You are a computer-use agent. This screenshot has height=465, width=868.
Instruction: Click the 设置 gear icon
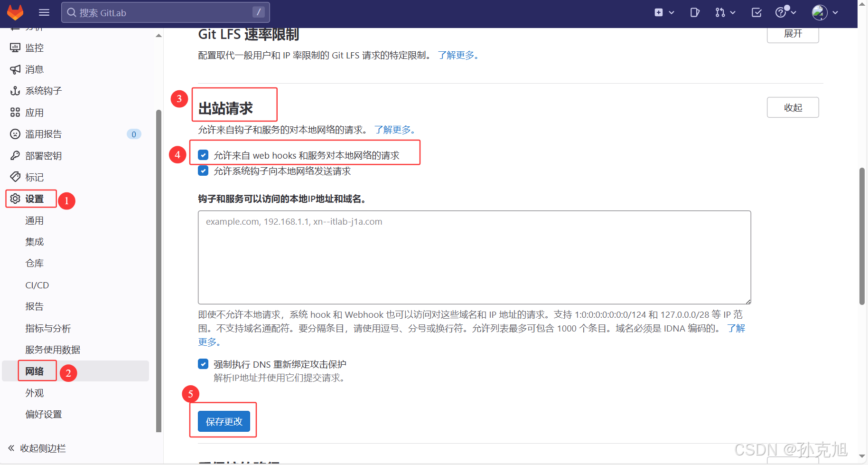pos(15,199)
